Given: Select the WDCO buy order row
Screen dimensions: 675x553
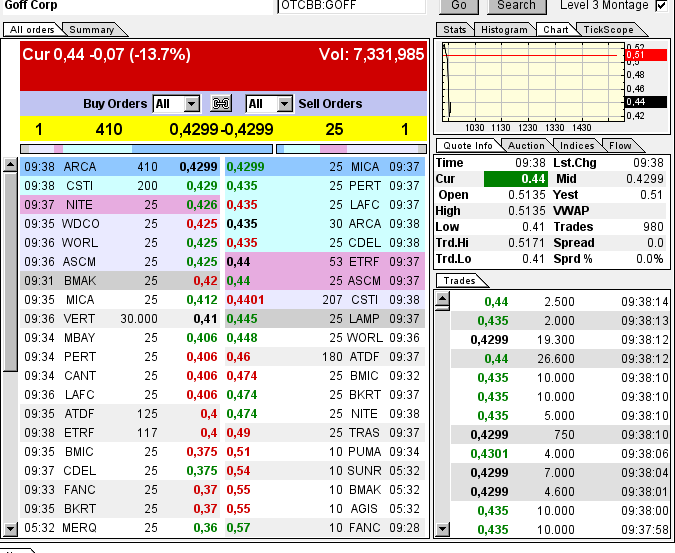Looking at the screenshot, I should (x=120, y=224).
